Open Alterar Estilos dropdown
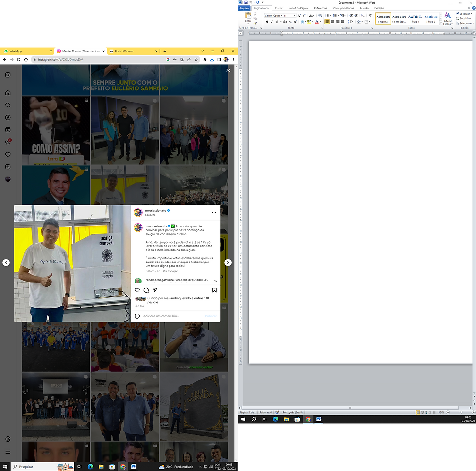This screenshot has height=471, width=476. (x=448, y=19)
